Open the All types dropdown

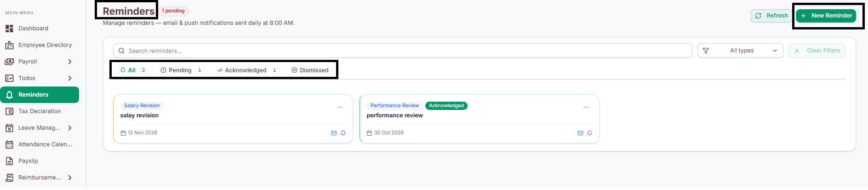(x=740, y=51)
